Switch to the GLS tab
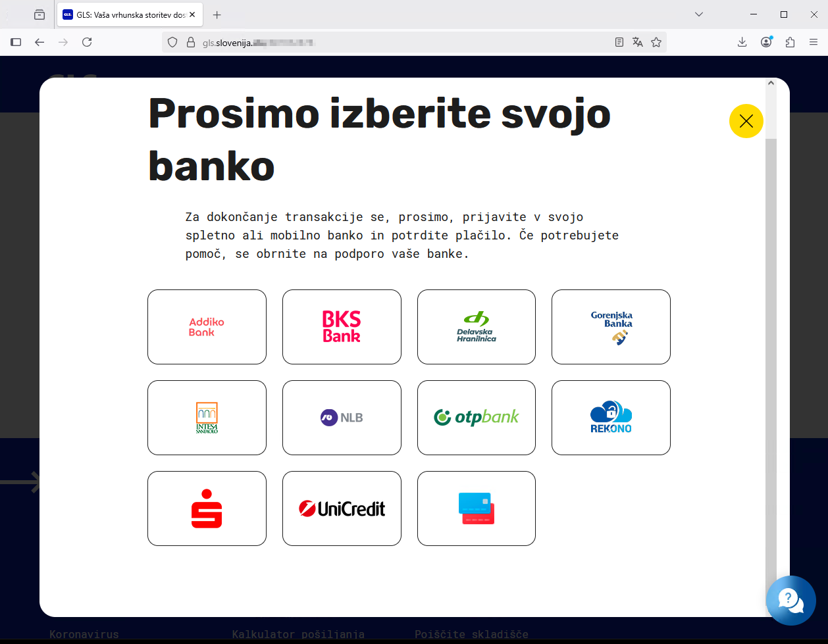 click(130, 14)
